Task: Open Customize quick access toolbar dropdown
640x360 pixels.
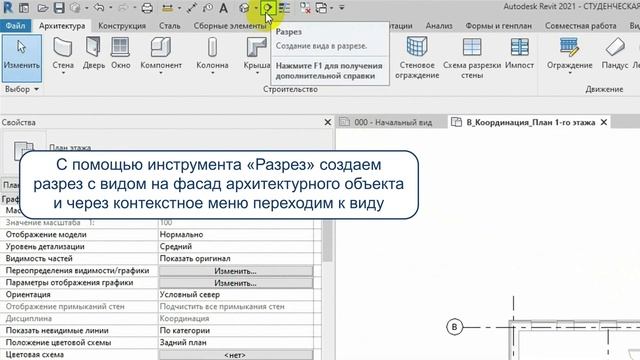Action: (x=342, y=8)
